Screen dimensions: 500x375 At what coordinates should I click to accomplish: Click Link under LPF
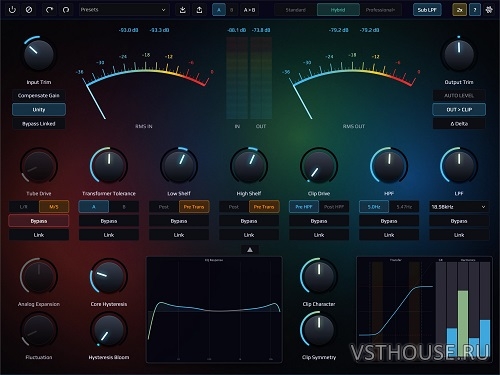tap(459, 235)
